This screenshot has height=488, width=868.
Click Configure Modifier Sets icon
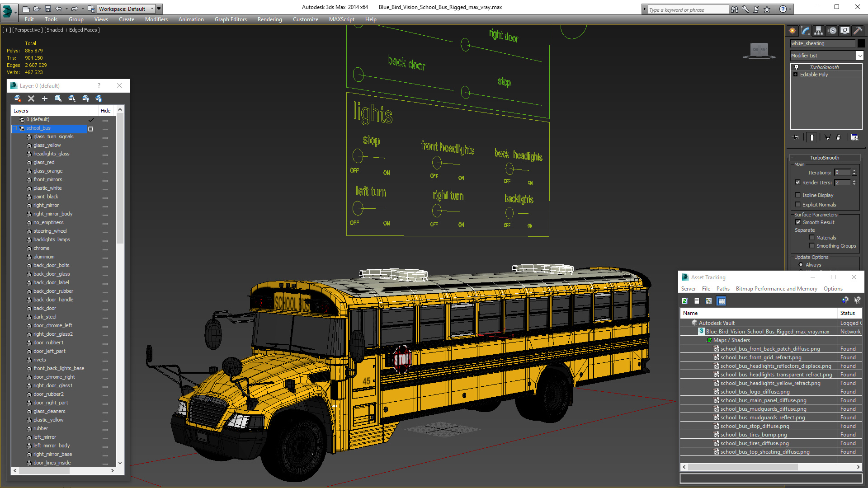coord(854,137)
